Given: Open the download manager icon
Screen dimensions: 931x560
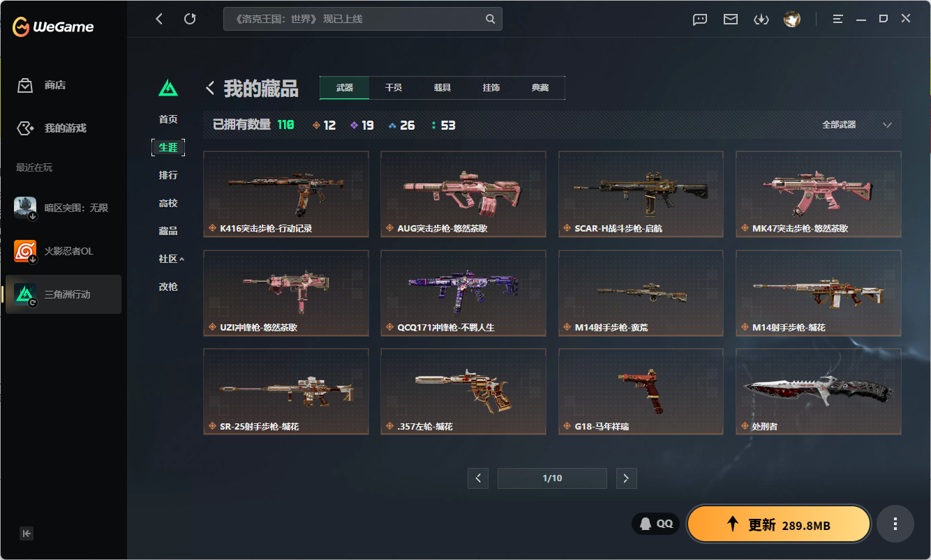Looking at the screenshot, I should (x=761, y=20).
